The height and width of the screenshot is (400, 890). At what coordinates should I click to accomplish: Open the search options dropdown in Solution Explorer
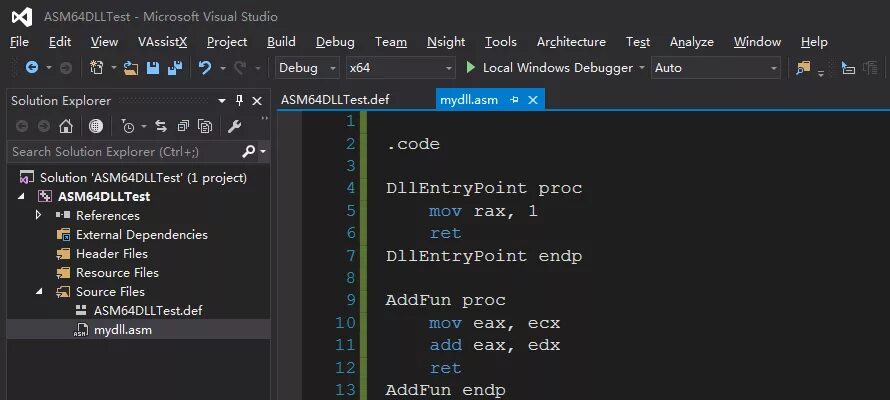[x=262, y=152]
